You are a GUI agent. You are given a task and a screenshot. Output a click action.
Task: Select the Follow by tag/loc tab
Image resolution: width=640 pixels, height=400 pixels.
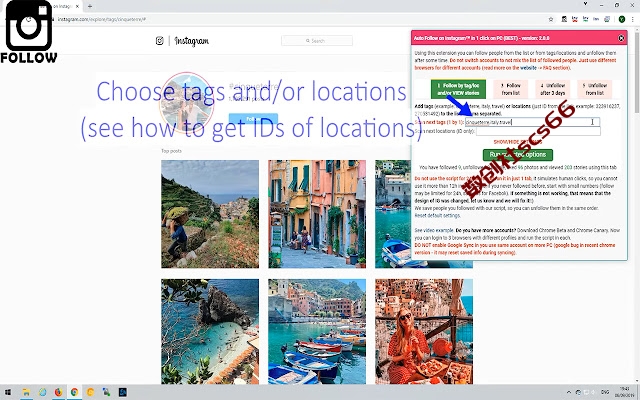[x=458, y=89]
